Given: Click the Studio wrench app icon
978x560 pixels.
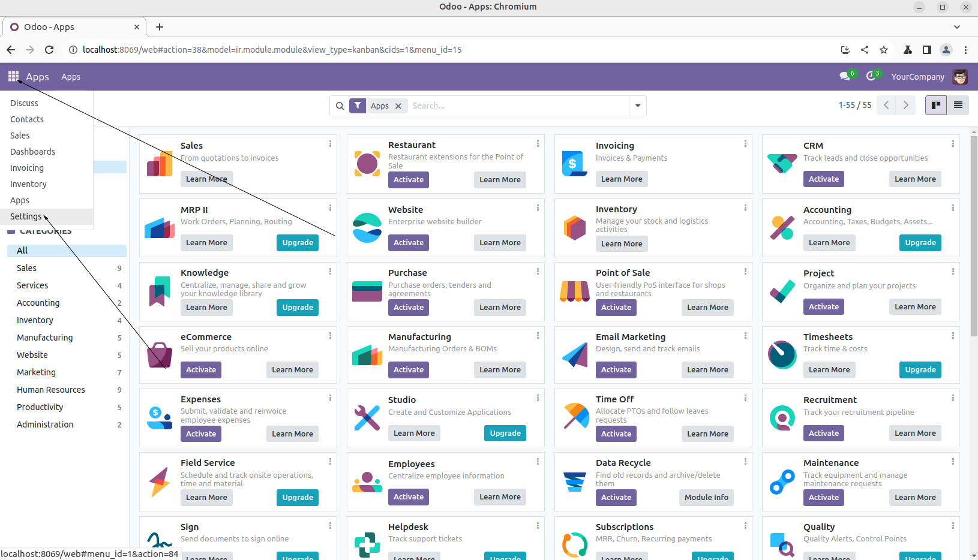Looking at the screenshot, I should [367, 417].
